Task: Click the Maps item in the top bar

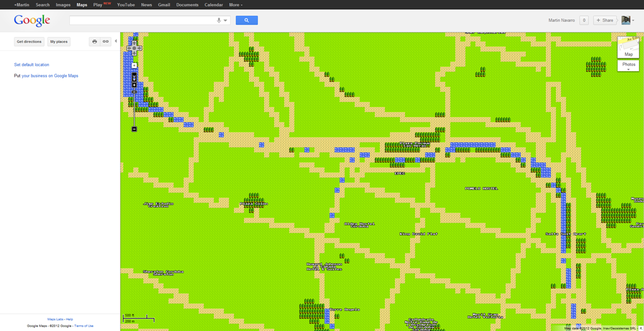Action: pos(82,5)
